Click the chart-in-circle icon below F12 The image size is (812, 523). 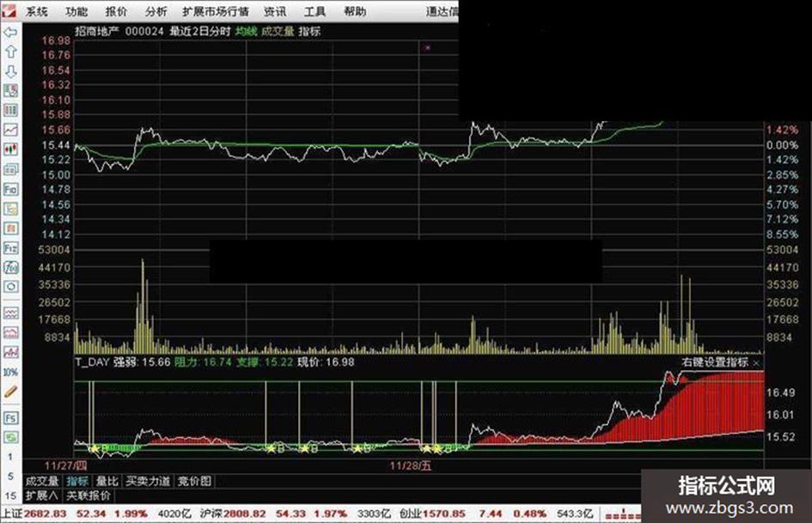10,267
